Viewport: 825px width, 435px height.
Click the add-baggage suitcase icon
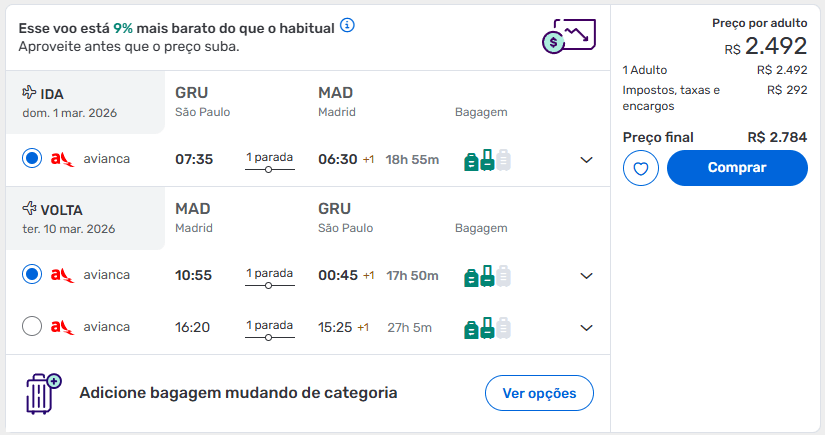click(44, 393)
